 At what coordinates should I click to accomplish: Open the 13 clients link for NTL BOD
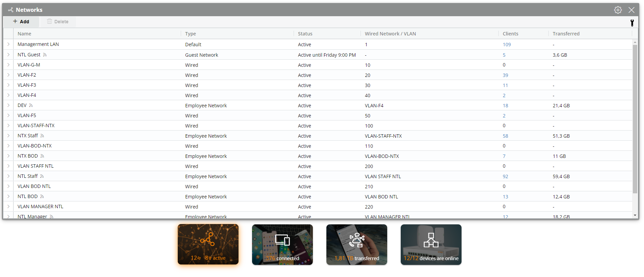505,197
